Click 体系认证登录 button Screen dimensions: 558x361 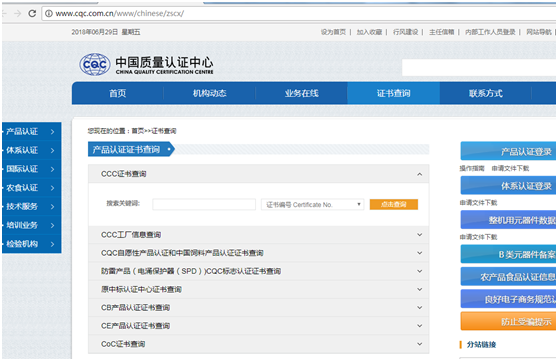click(x=508, y=185)
